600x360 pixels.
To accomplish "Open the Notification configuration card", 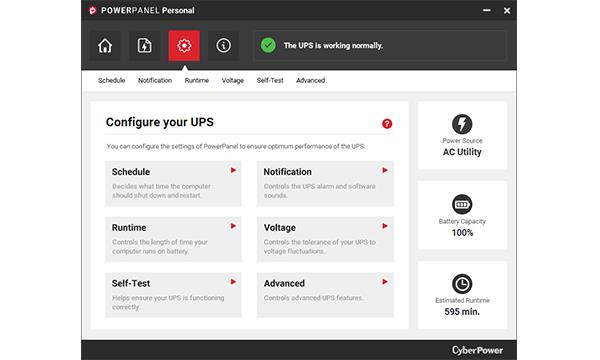I will click(325, 184).
